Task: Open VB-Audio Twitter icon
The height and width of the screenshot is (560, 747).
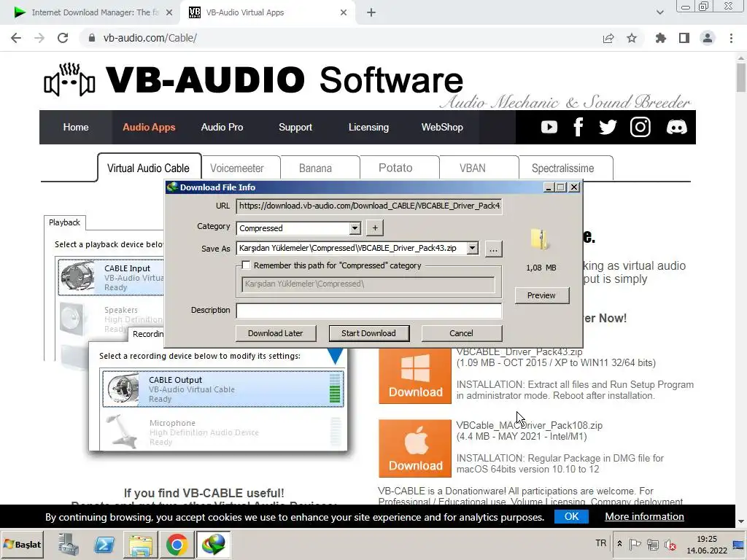Action: coord(608,127)
